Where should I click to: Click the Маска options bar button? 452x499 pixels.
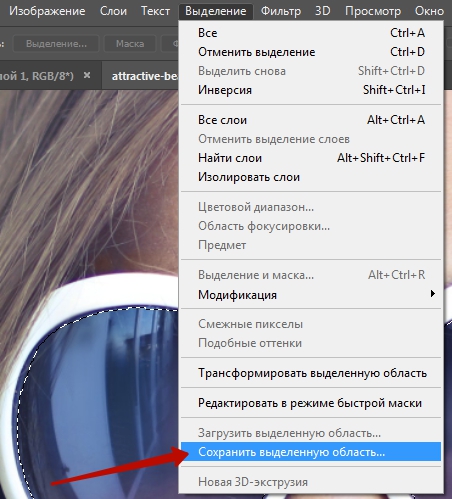pyautogui.click(x=130, y=44)
